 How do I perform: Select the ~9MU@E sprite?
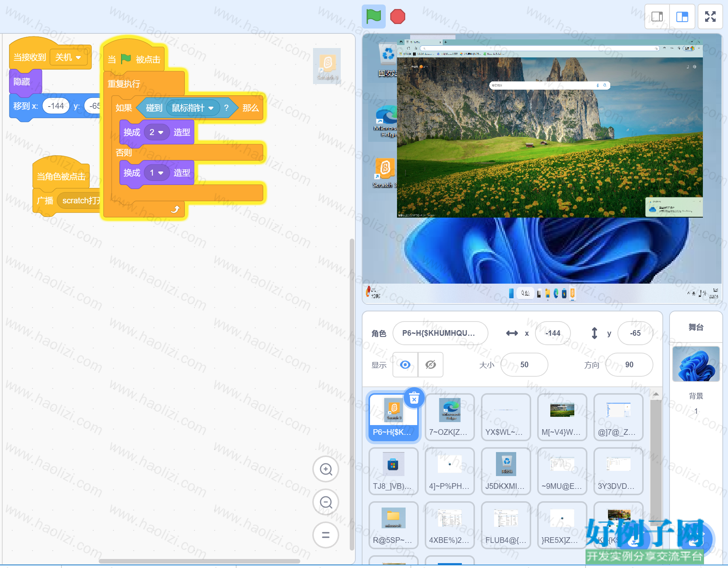562,471
